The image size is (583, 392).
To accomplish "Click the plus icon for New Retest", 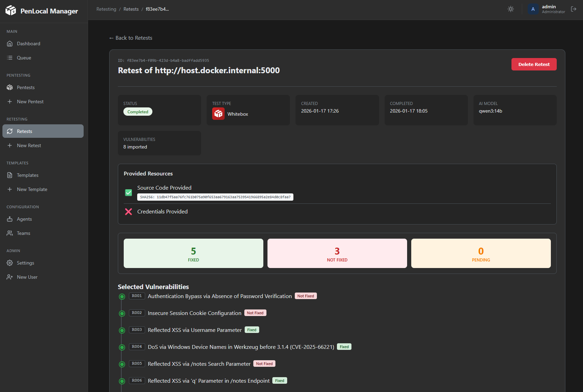I will (x=10, y=145).
